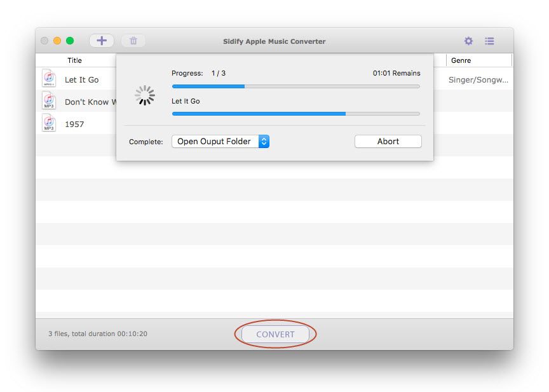Click the Let It Go label in progress dialog
Viewport: 549px width, 392px height.
[x=186, y=101]
